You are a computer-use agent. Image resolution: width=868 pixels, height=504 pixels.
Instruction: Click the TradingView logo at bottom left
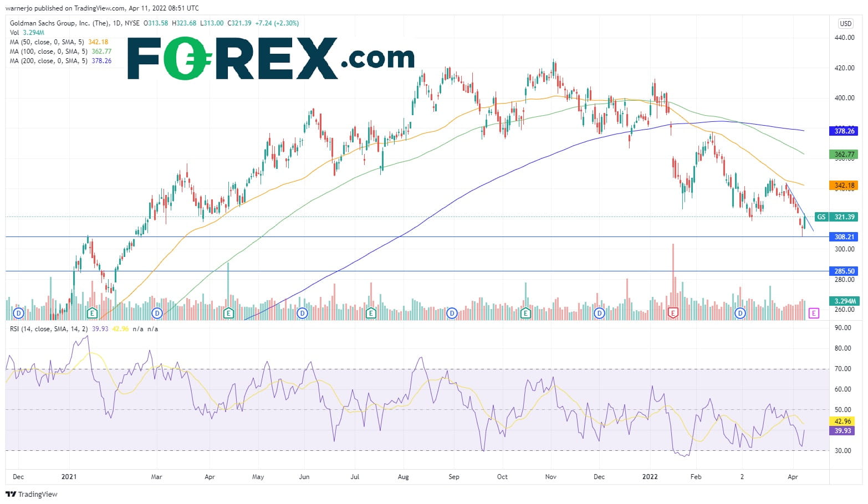[x=32, y=494]
